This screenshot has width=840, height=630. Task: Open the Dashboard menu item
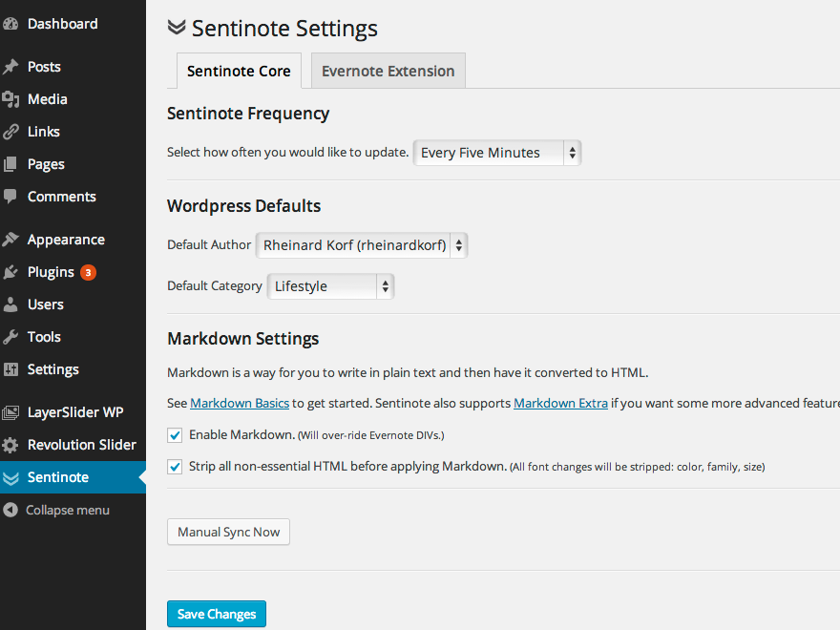coord(63,24)
